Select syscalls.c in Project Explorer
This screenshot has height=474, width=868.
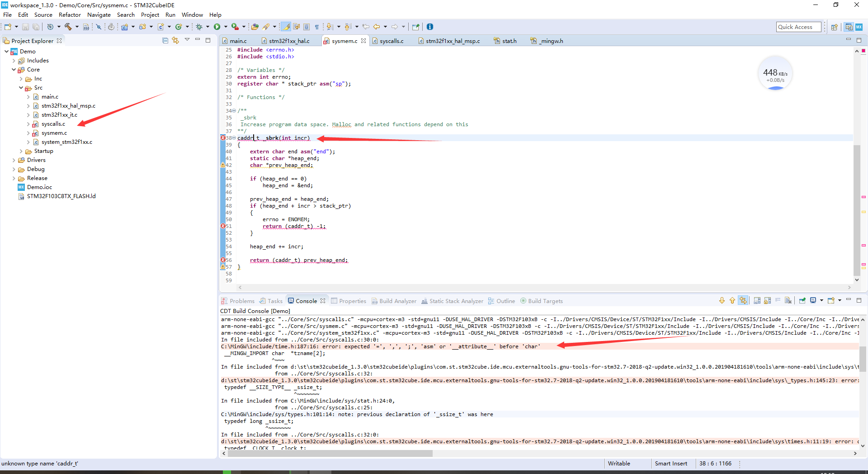click(x=53, y=123)
